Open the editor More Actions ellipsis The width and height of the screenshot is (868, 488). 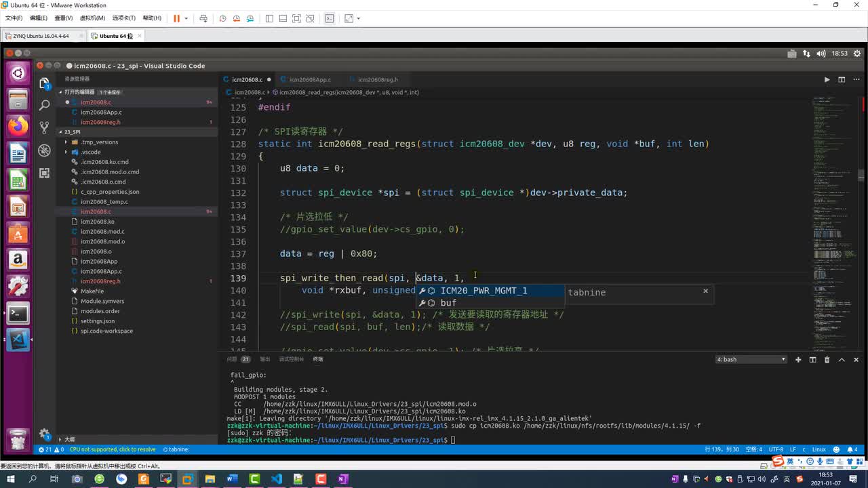856,79
